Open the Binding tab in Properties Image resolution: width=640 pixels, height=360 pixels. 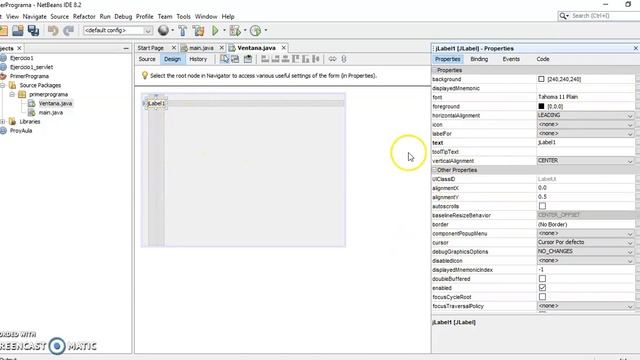[479, 59]
